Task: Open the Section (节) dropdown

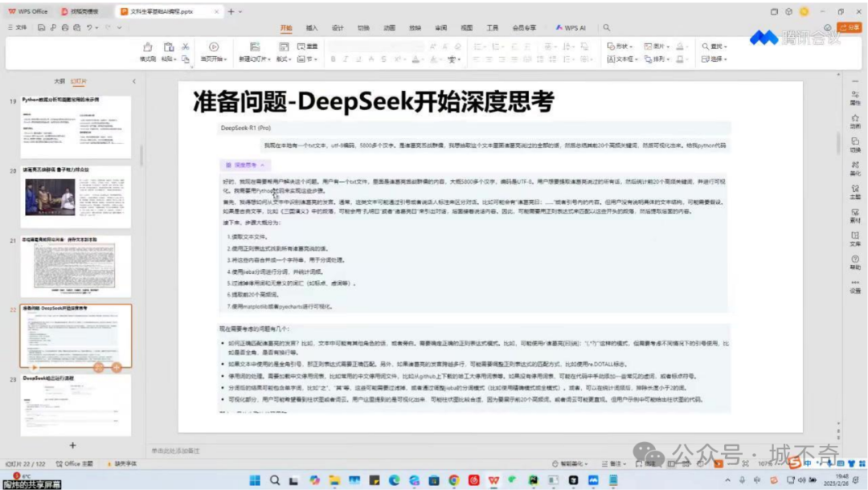Action: click(x=307, y=59)
